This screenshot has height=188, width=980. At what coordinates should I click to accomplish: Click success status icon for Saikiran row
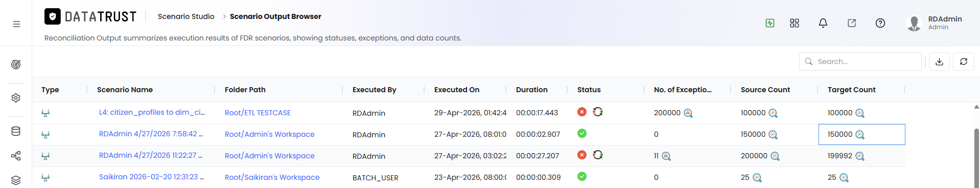click(582, 176)
